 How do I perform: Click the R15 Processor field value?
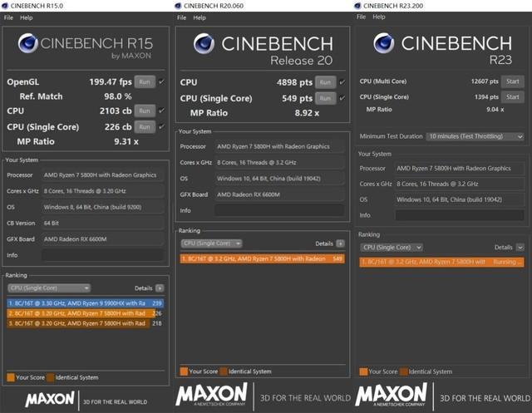[102, 175]
